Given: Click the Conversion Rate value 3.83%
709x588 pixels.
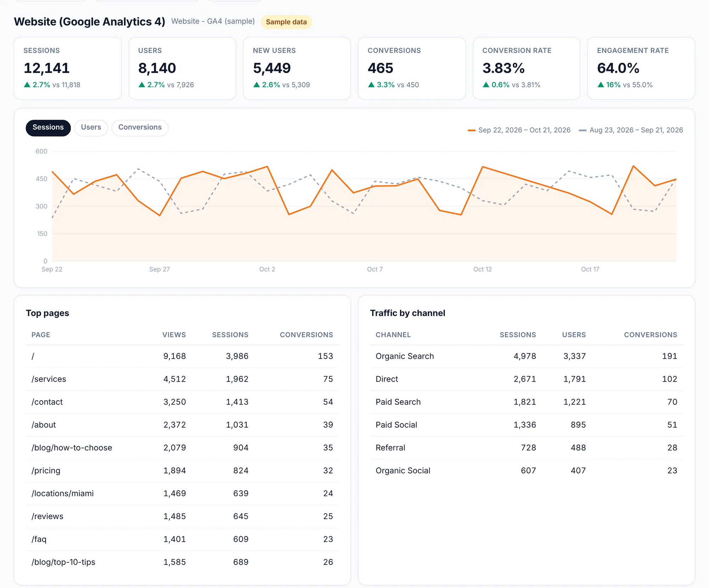Looking at the screenshot, I should 503,68.
